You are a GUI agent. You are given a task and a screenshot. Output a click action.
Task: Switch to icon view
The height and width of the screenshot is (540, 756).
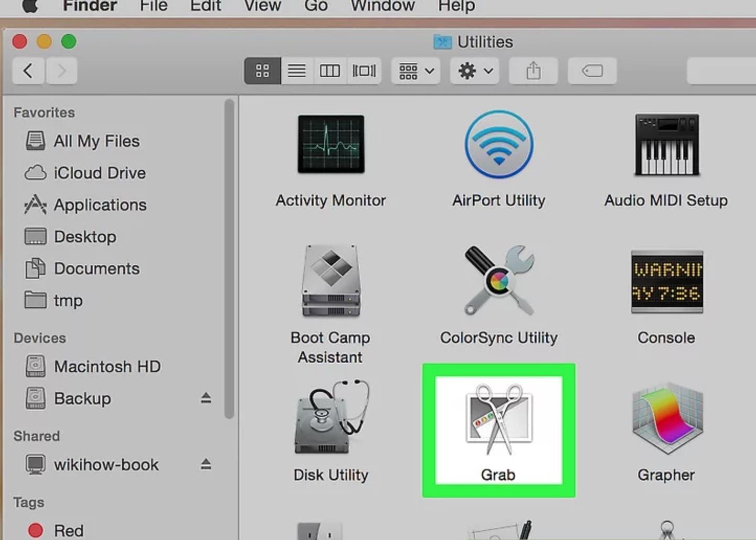point(262,71)
